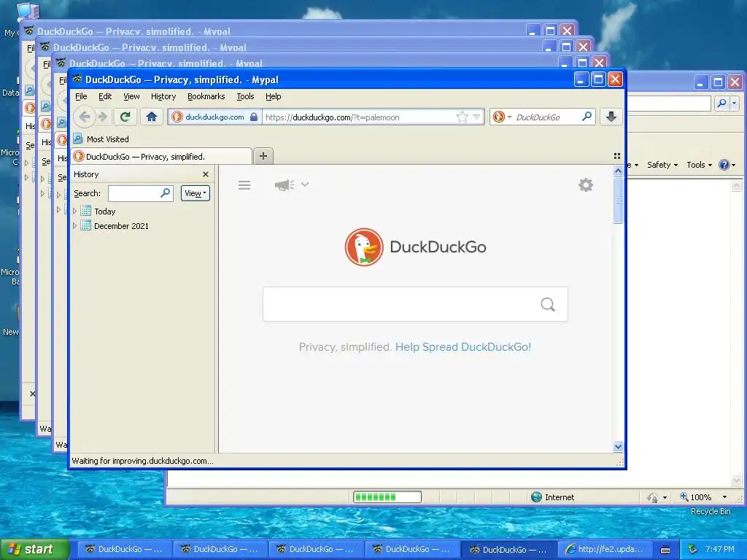Open the tab groups grid icon
The image size is (747, 560).
click(x=617, y=156)
